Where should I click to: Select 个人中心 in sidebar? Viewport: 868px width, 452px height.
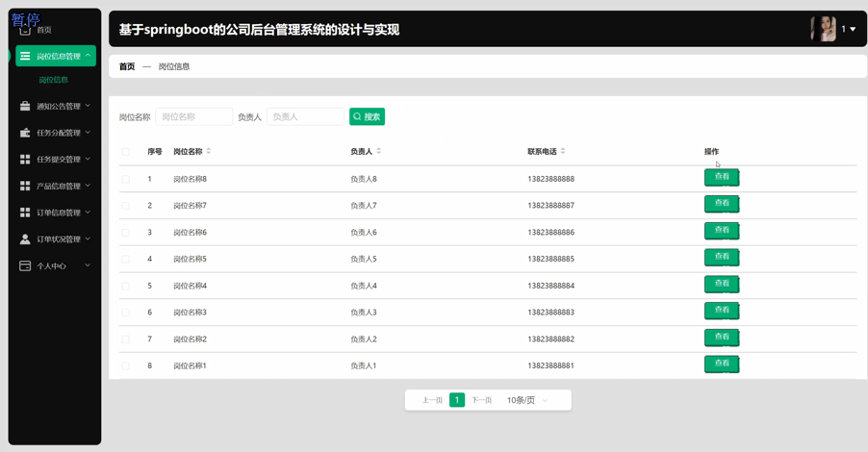56,266
